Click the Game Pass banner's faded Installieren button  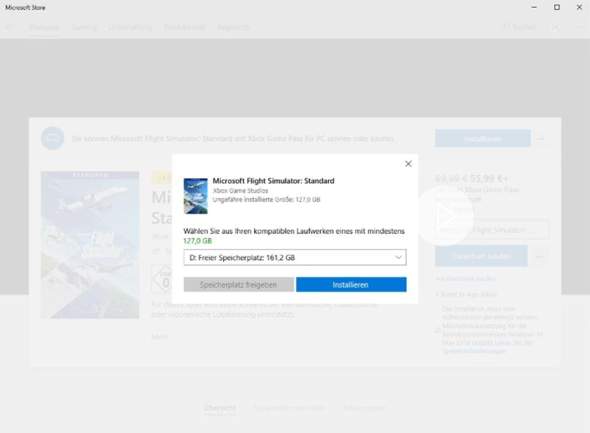coord(483,138)
